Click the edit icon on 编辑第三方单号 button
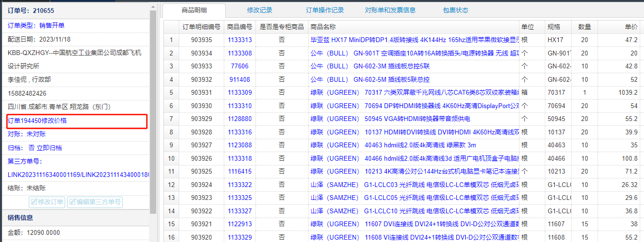The height and width of the screenshot is (242, 644). click(72, 202)
